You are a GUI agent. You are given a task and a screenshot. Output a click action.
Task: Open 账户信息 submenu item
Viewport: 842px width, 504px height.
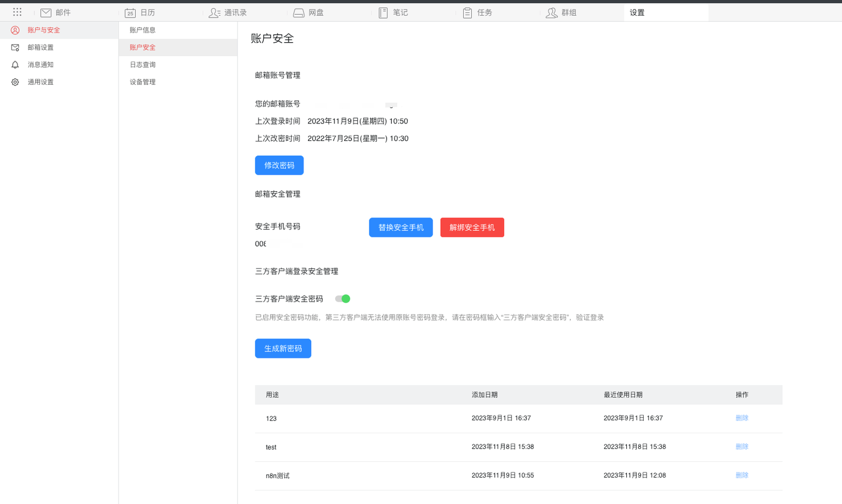coord(178,30)
